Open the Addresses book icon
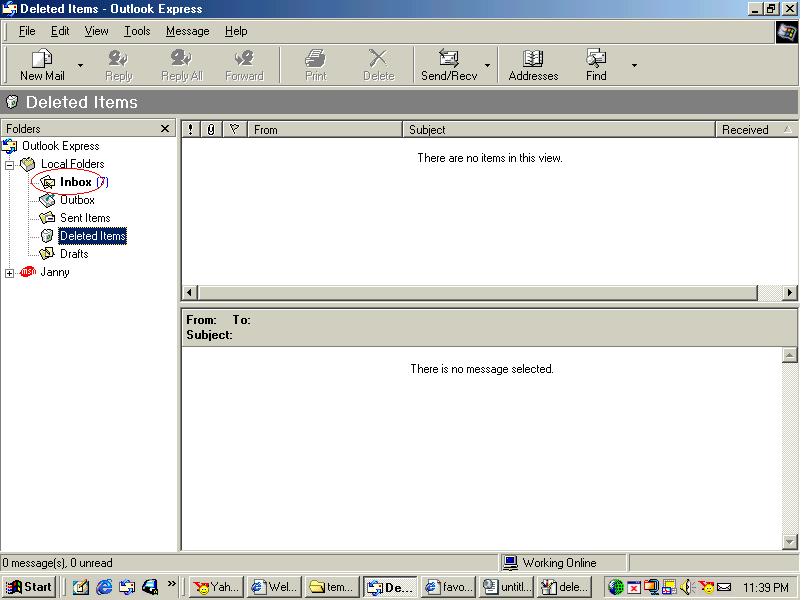The width and height of the screenshot is (804, 600). [x=533, y=59]
